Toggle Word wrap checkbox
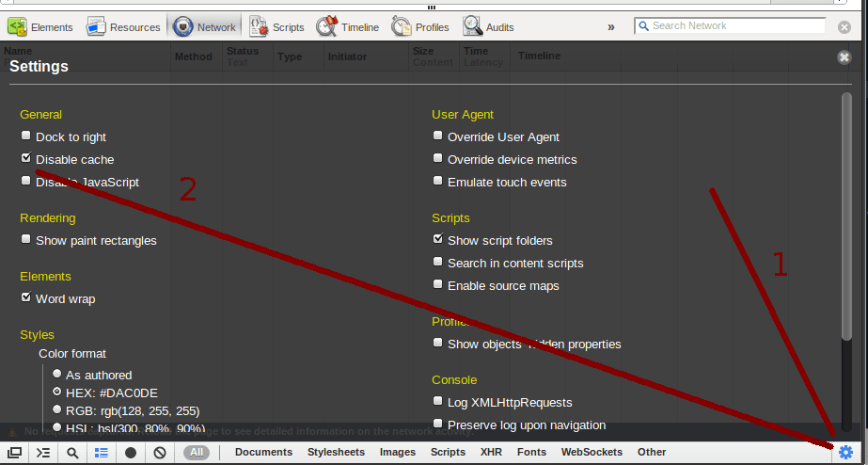The height and width of the screenshot is (465, 868). [x=26, y=297]
